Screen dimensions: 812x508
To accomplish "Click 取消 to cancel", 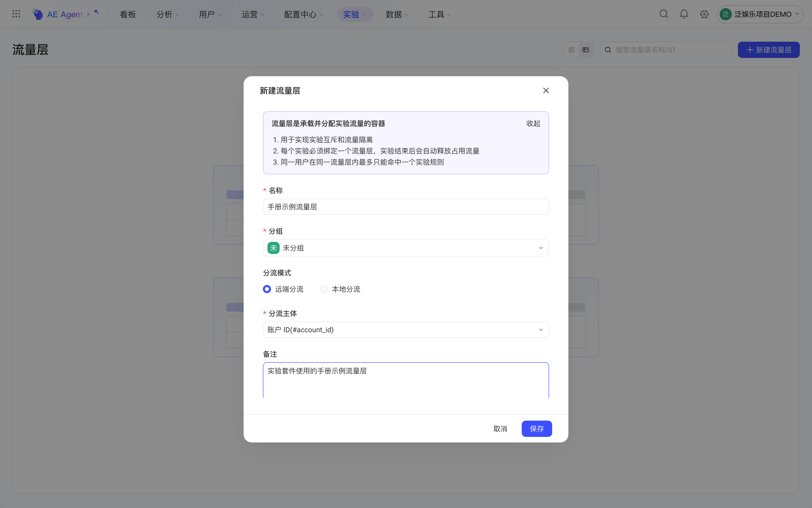I will pos(500,429).
